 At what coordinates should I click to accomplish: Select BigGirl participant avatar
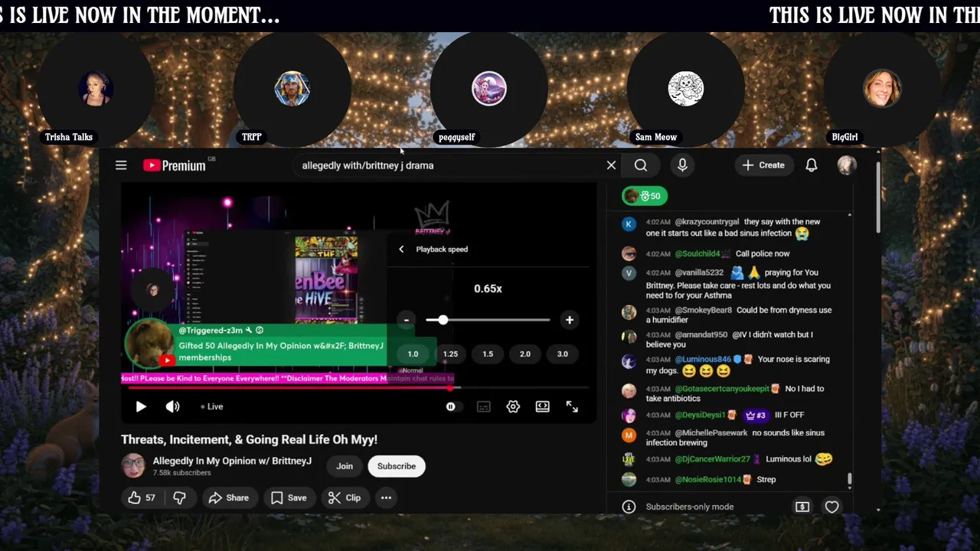(882, 89)
